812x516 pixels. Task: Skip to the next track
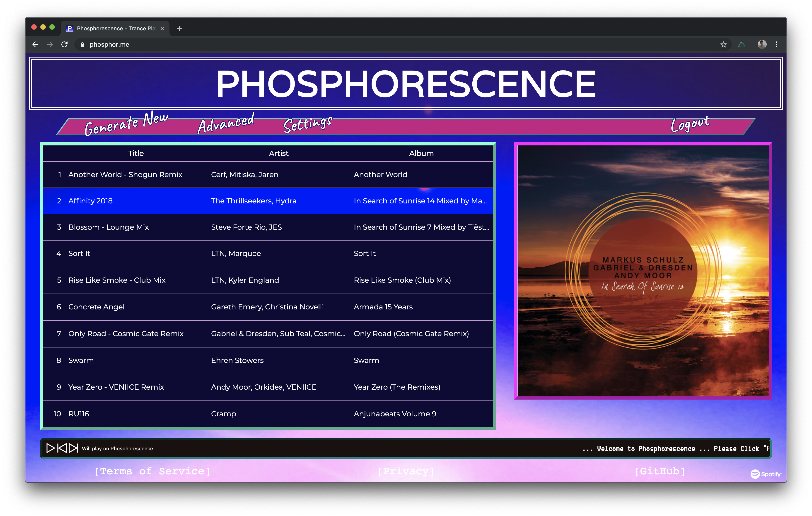(x=73, y=448)
